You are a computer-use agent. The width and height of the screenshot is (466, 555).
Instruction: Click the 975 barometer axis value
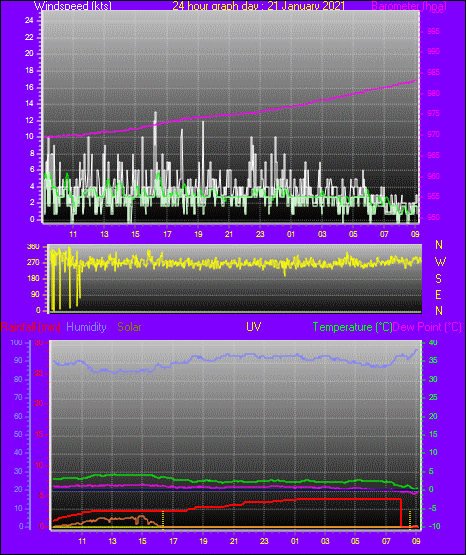(433, 114)
